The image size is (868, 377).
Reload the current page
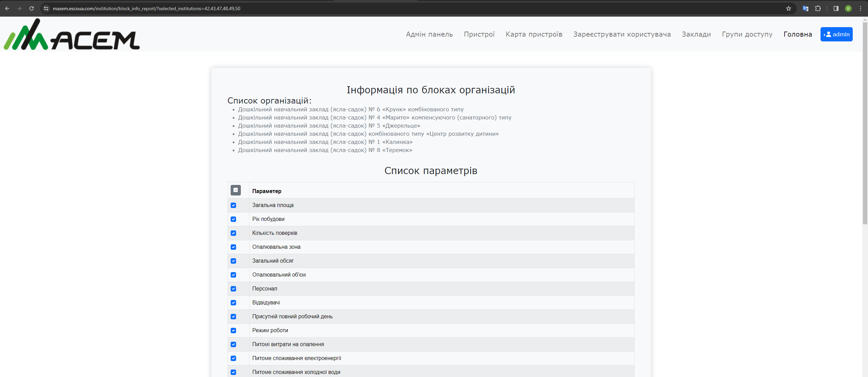point(31,8)
